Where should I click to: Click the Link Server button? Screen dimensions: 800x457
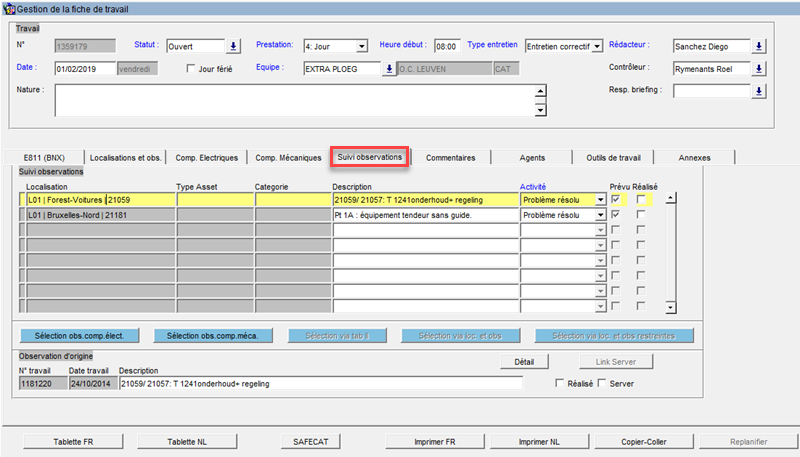[x=616, y=362]
